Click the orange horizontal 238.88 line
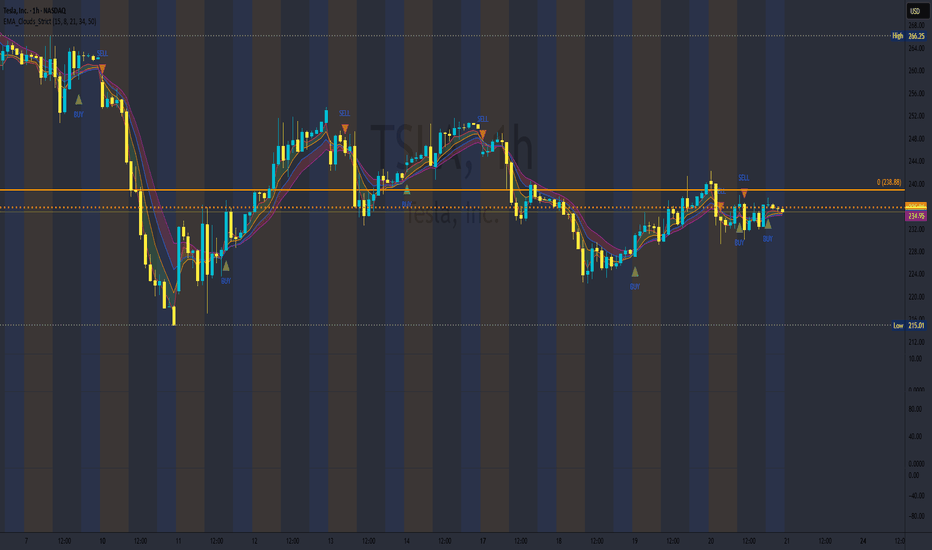 tap(452, 190)
